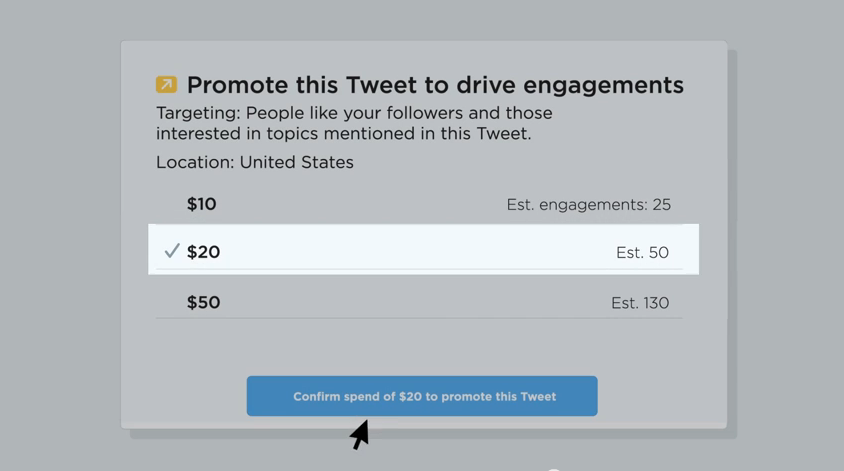Choose the $50 budget option
Viewport: 844px width, 471px height.
pyautogui.click(x=204, y=302)
